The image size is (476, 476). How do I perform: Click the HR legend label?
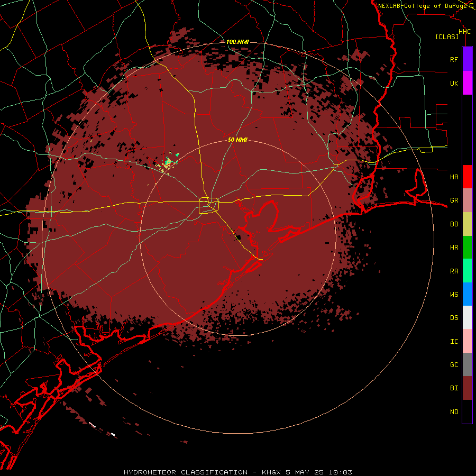coord(454,248)
